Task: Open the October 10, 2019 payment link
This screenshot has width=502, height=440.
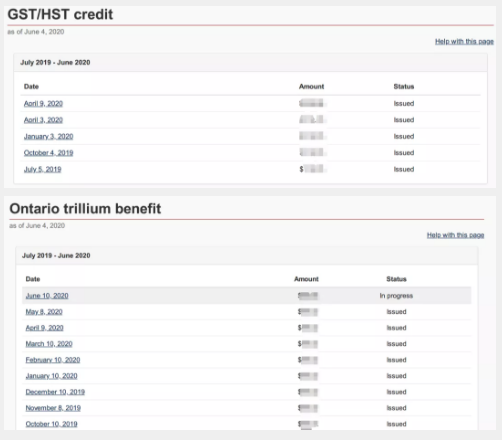Action: [51, 424]
